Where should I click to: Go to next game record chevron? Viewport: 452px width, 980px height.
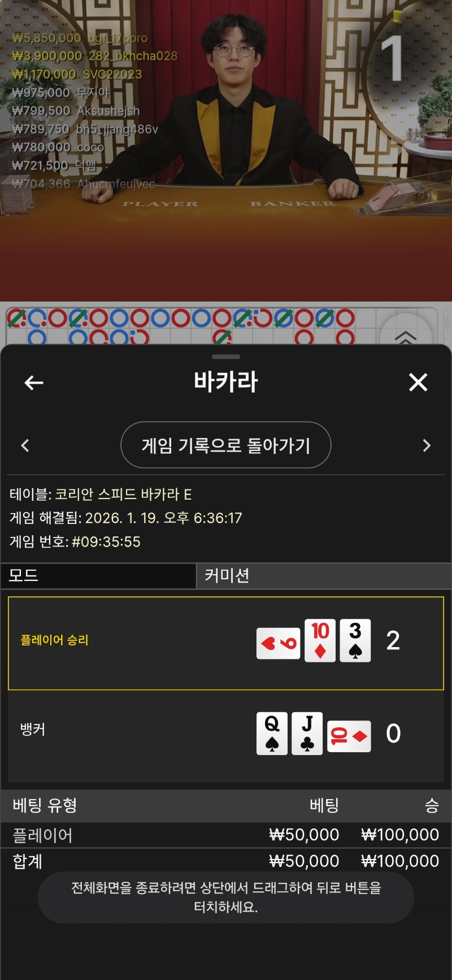427,445
